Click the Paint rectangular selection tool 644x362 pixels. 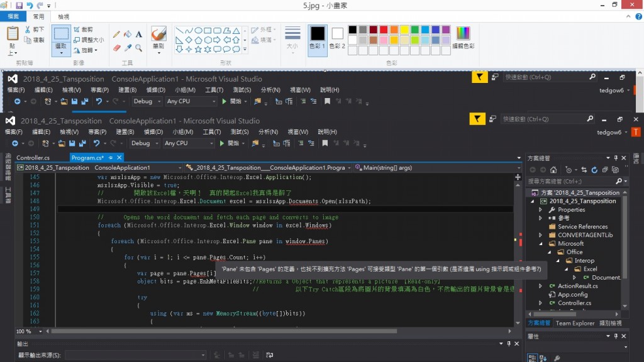(61, 35)
